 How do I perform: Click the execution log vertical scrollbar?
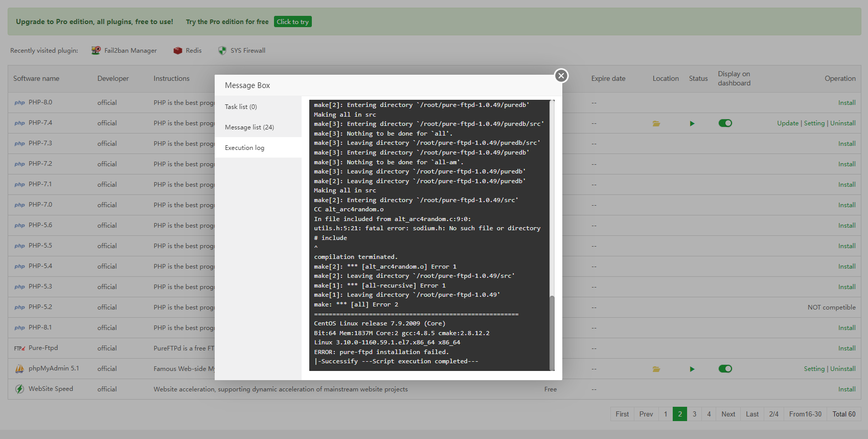tap(552, 332)
